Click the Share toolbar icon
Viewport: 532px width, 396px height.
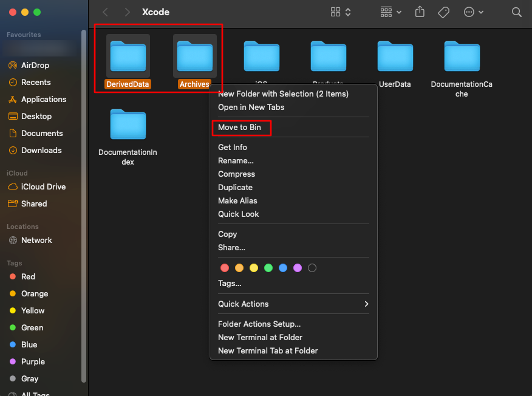point(420,12)
